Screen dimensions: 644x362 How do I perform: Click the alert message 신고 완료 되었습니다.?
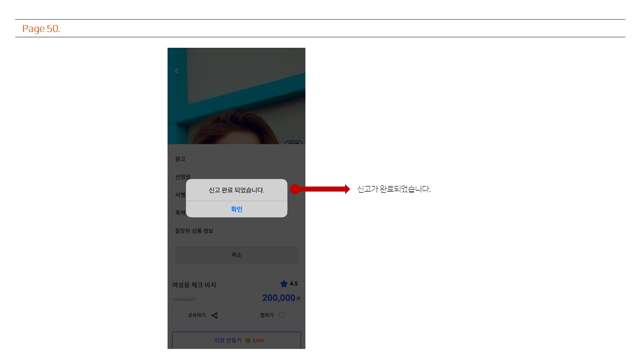point(236,190)
